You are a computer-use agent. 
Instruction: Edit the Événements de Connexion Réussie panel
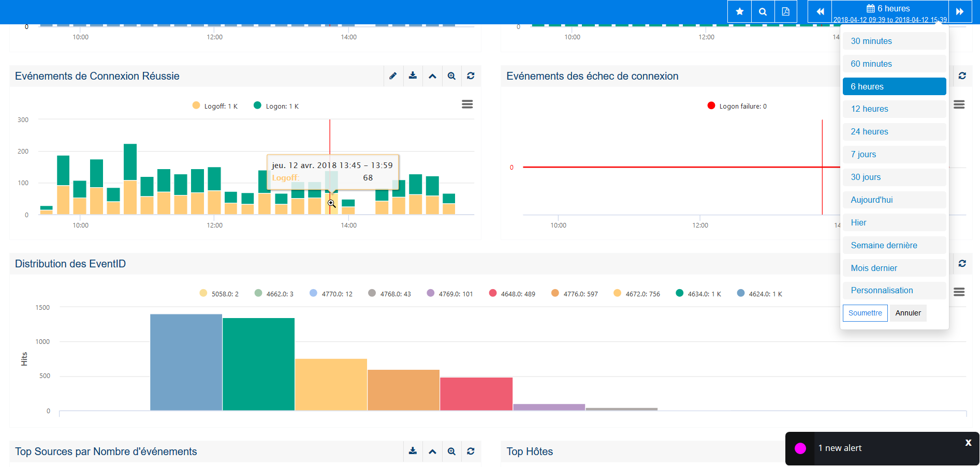coord(393,76)
